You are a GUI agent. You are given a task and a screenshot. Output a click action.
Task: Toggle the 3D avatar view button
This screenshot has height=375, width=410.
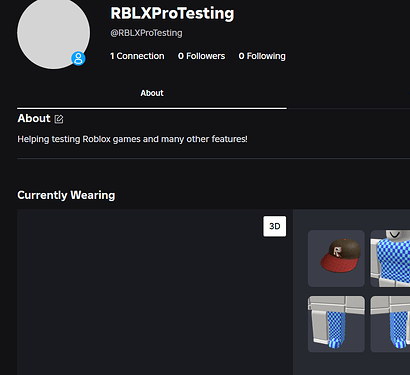pyautogui.click(x=275, y=226)
